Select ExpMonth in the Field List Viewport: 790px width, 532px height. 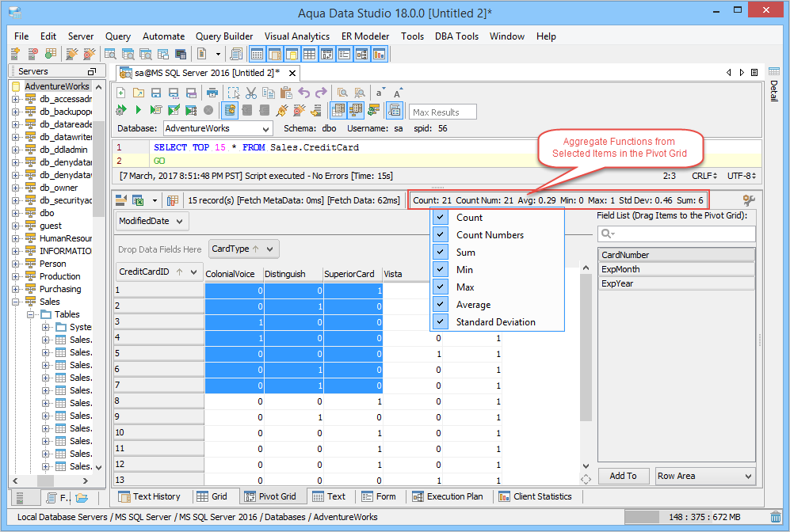(676, 269)
